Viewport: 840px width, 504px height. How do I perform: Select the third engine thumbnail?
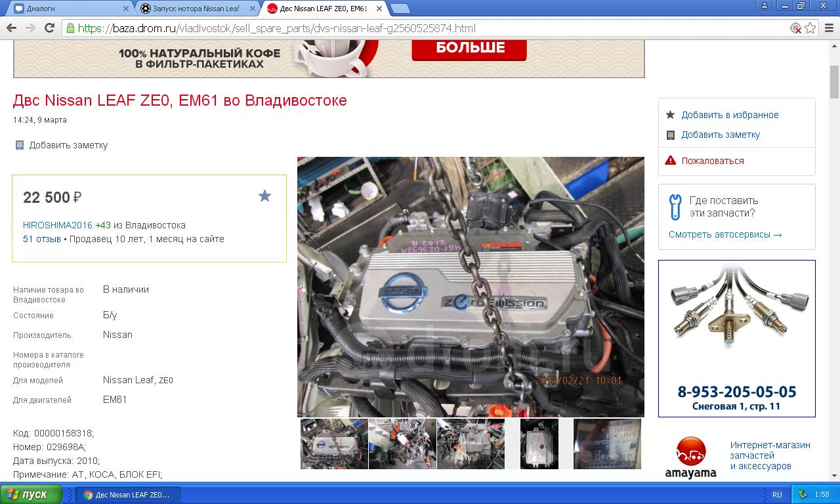point(471,444)
